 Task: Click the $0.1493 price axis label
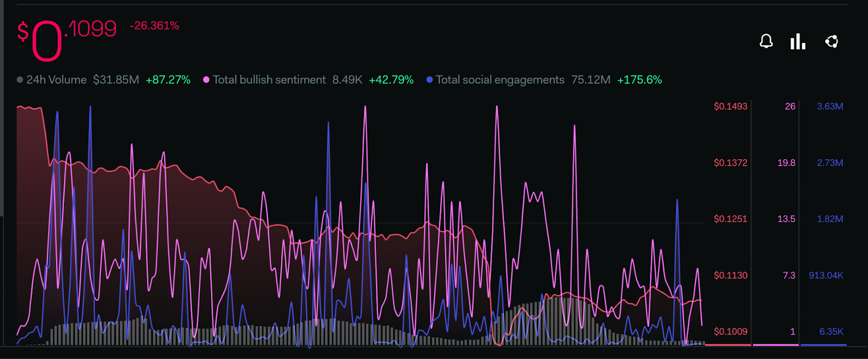(x=731, y=106)
